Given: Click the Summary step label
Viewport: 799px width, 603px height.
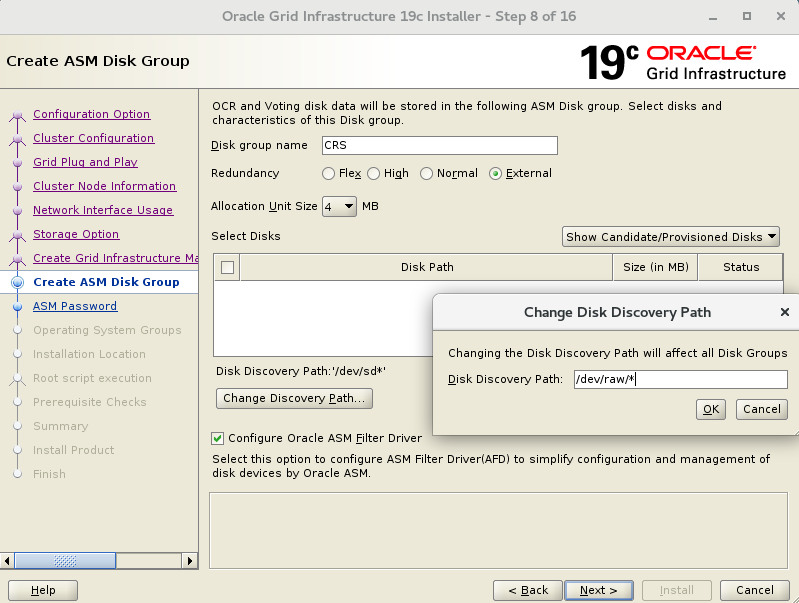Looking at the screenshot, I should pos(61,426).
